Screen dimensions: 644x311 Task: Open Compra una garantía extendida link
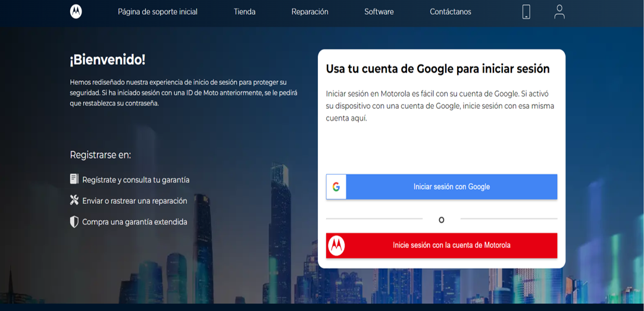(135, 222)
